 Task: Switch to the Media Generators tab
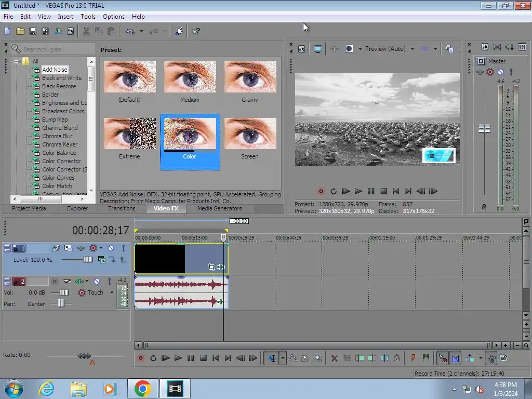tap(220, 208)
